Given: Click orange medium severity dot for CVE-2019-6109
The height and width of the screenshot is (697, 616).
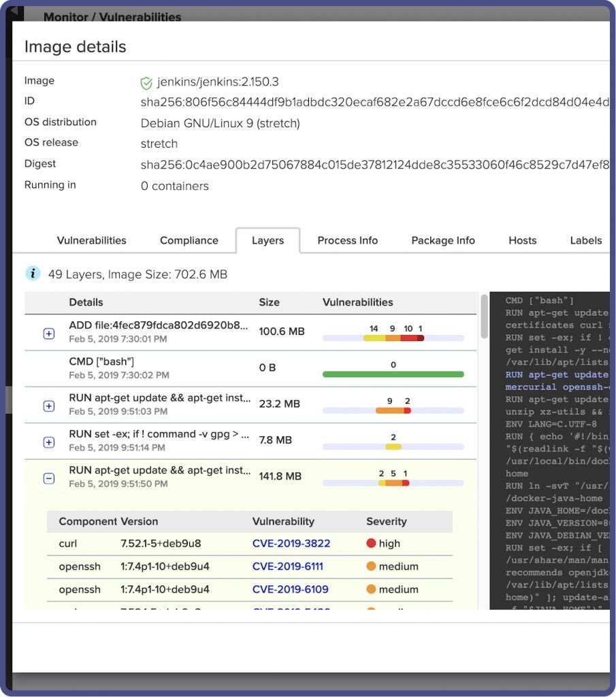Looking at the screenshot, I should (x=371, y=589).
